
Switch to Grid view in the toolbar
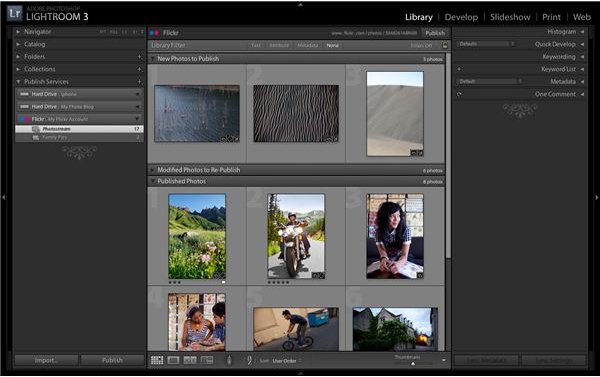point(157,360)
